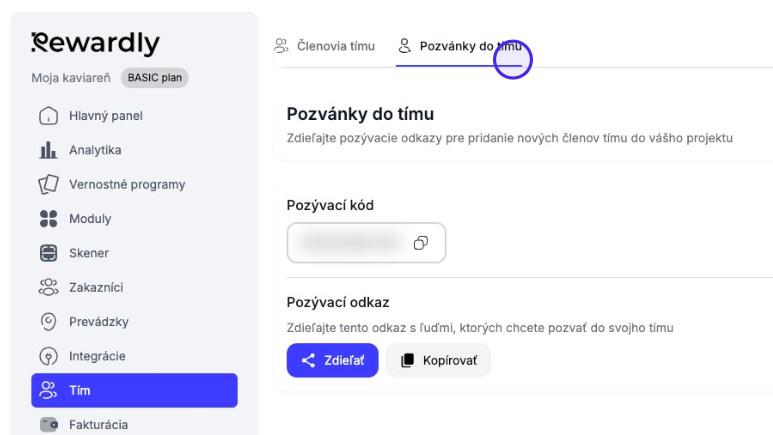Click the Hlavný panel home icon
Screen dimensions: 773x435
coord(48,116)
